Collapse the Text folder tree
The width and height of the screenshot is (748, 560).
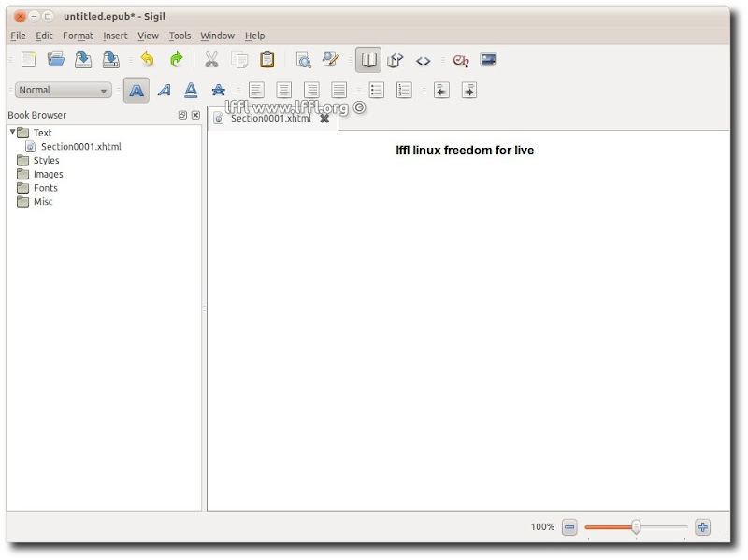click(12, 133)
